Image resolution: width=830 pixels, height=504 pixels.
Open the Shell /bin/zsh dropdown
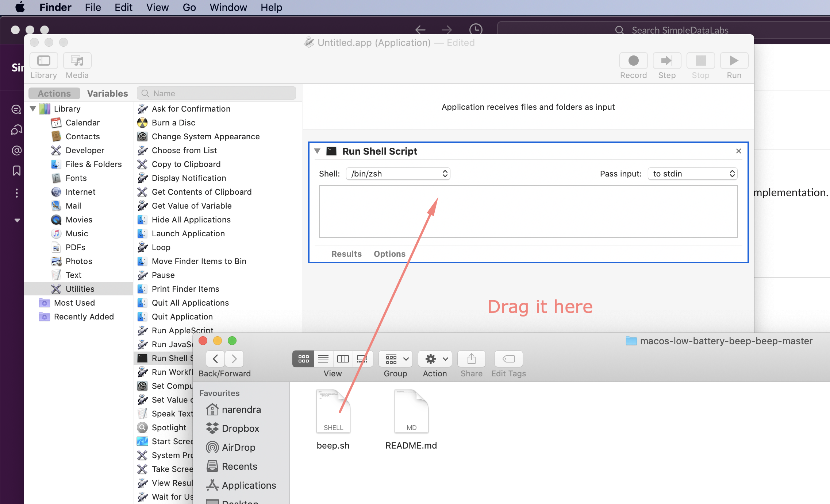click(x=398, y=174)
